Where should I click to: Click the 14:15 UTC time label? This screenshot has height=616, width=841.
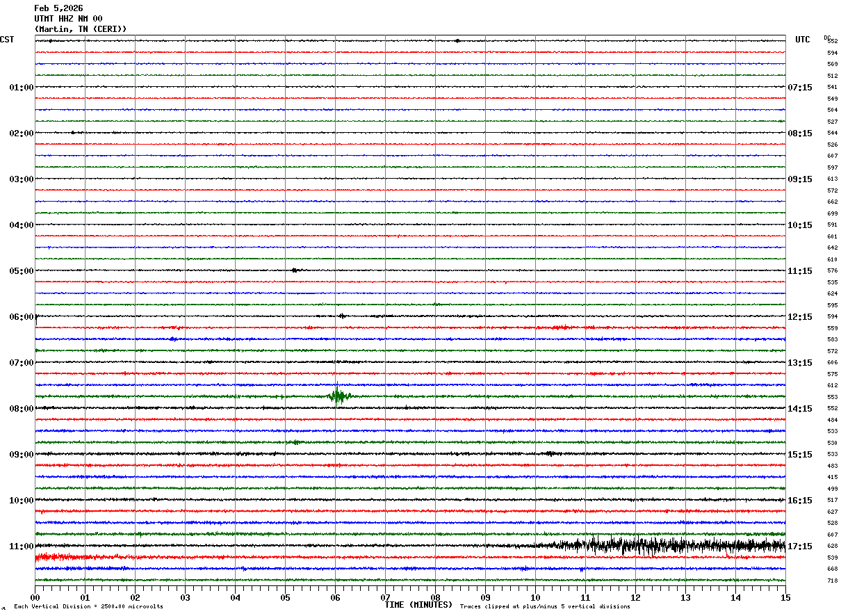[800, 409]
